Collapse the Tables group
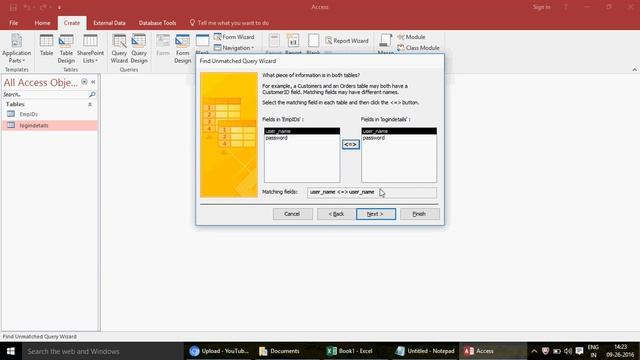This screenshot has height=360, width=640. pyautogui.click(x=90, y=104)
